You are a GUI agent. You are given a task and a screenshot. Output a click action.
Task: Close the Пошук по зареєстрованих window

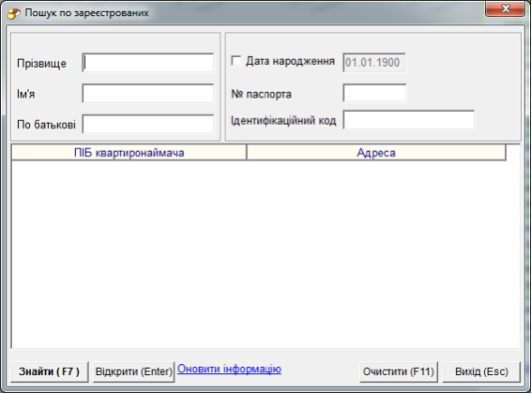coord(505,8)
